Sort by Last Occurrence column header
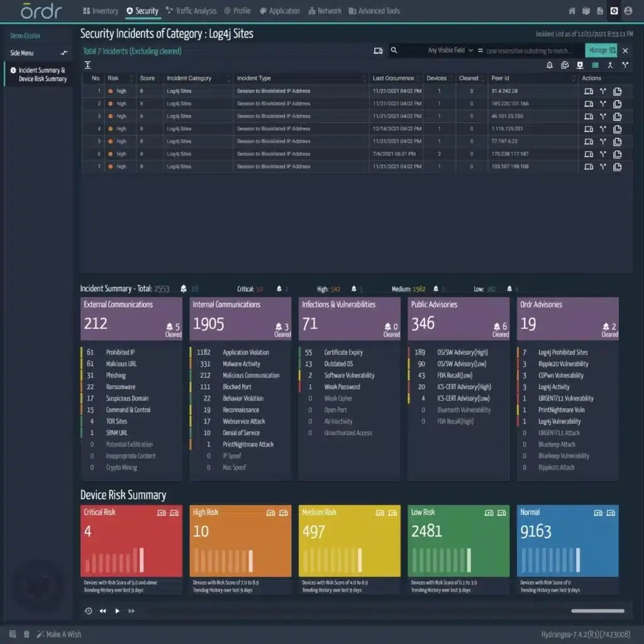The height and width of the screenshot is (644, 644). tap(396, 78)
